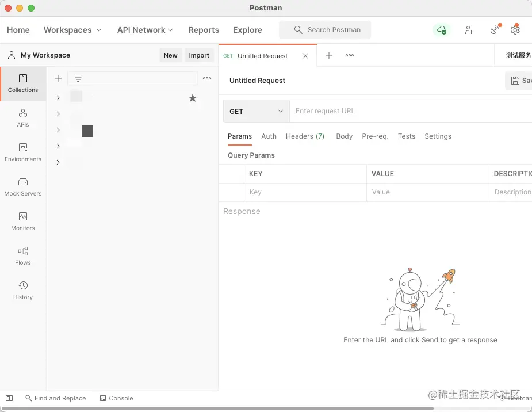Screen dimensions: 532x412
Task: Switch to the Pre-req. tab
Action: 375,136
